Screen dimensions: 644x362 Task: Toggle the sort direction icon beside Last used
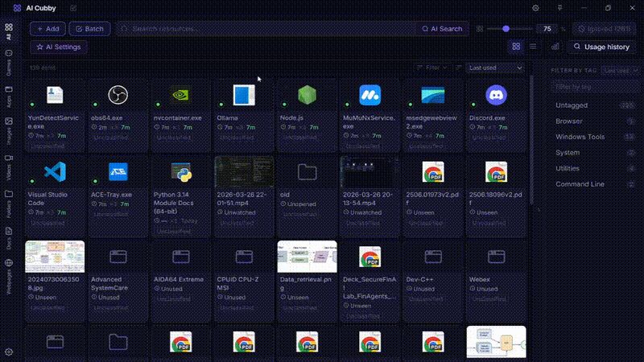(459, 68)
